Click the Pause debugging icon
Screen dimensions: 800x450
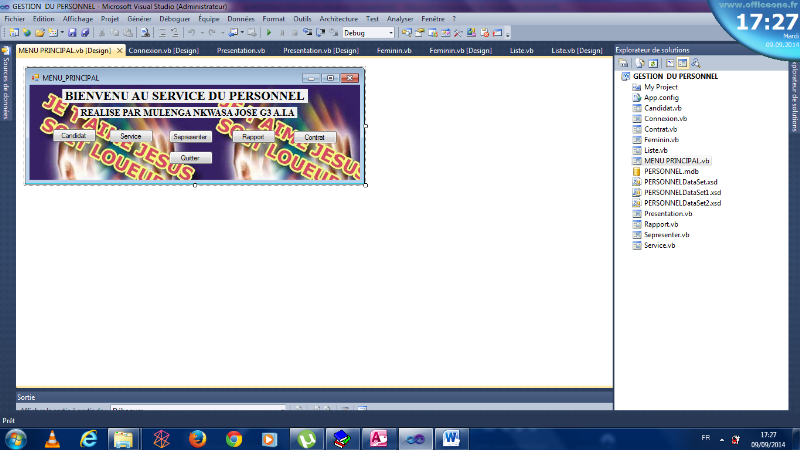(x=282, y=33)
